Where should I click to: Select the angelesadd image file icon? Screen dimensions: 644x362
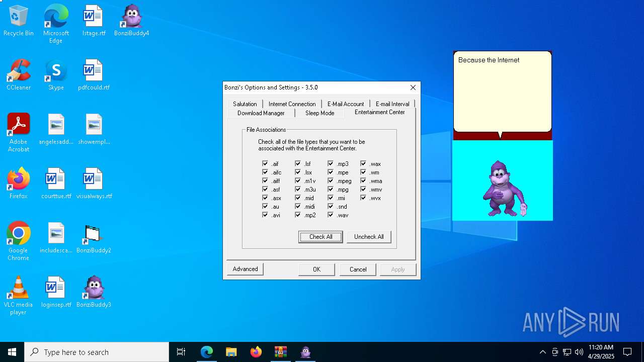click(x=56, y=129)
